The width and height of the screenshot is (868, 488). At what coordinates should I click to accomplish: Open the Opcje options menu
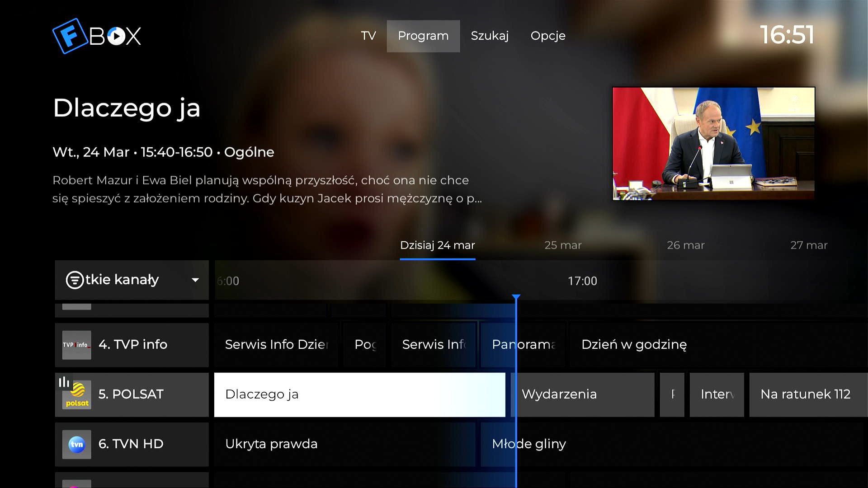pyautogui.click(x=548, y=36)
